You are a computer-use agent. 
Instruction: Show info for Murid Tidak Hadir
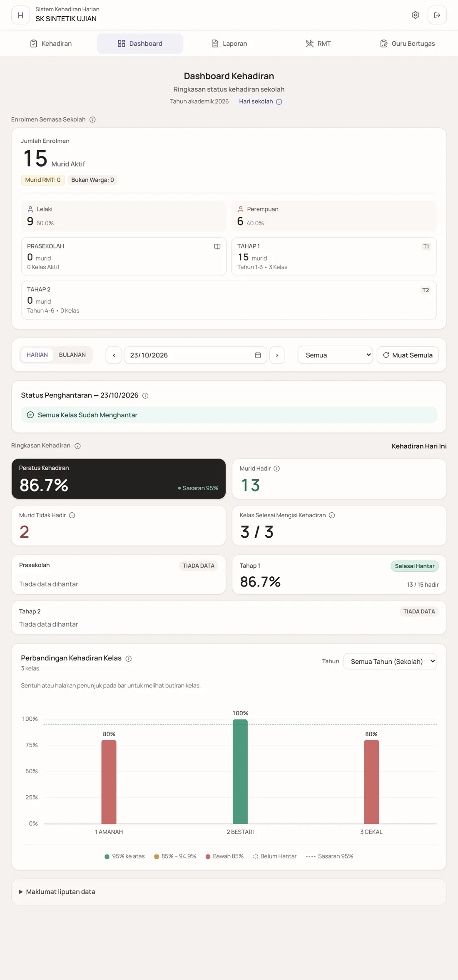click(72, 515)
